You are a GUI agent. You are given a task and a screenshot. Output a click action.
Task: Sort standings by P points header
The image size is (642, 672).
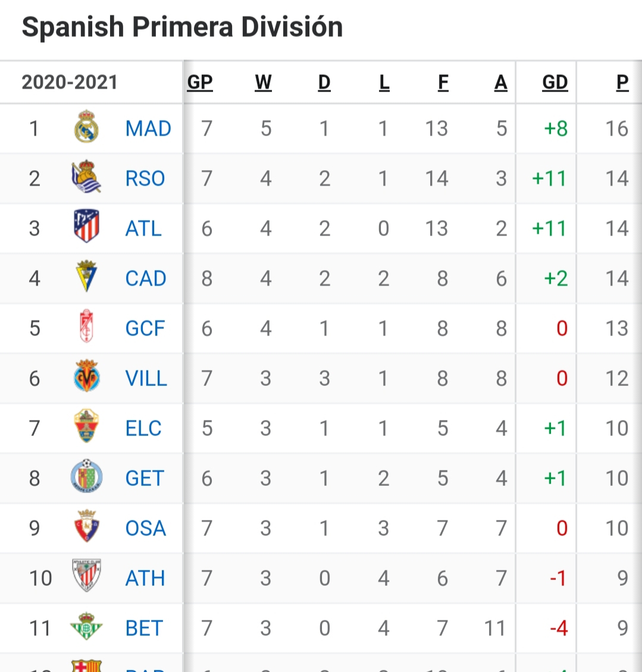[622, 83]
